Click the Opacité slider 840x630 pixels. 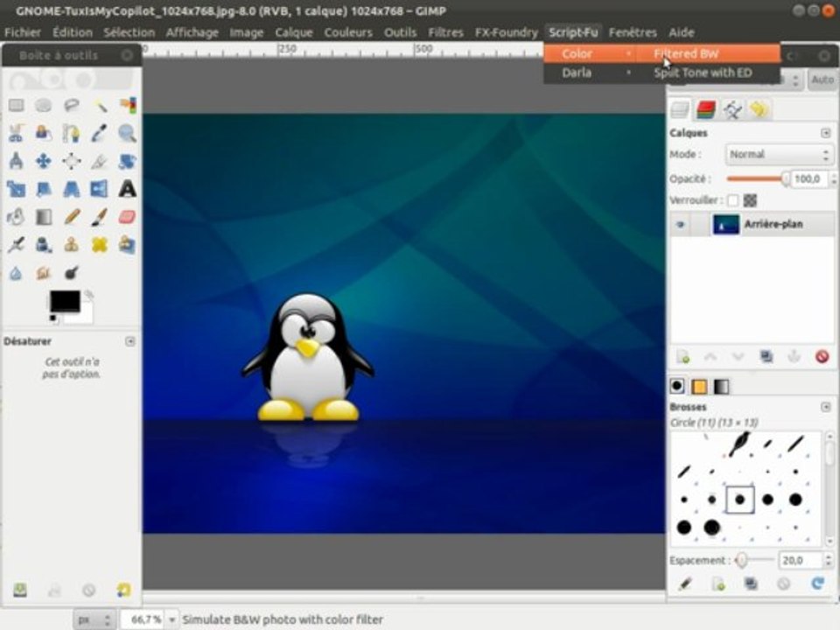pyautogui.click(x=757, y=178)
